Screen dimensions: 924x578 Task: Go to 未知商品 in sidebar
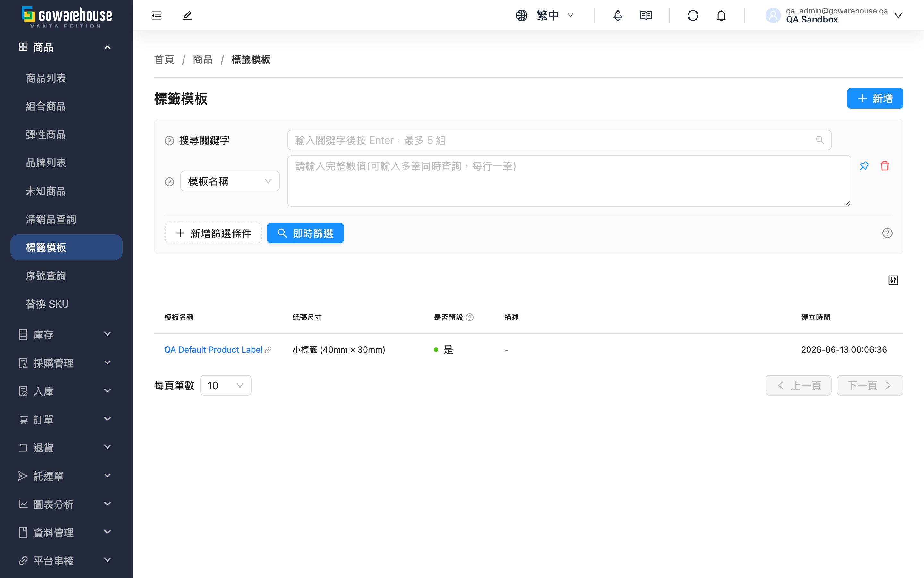pos(66,191)
